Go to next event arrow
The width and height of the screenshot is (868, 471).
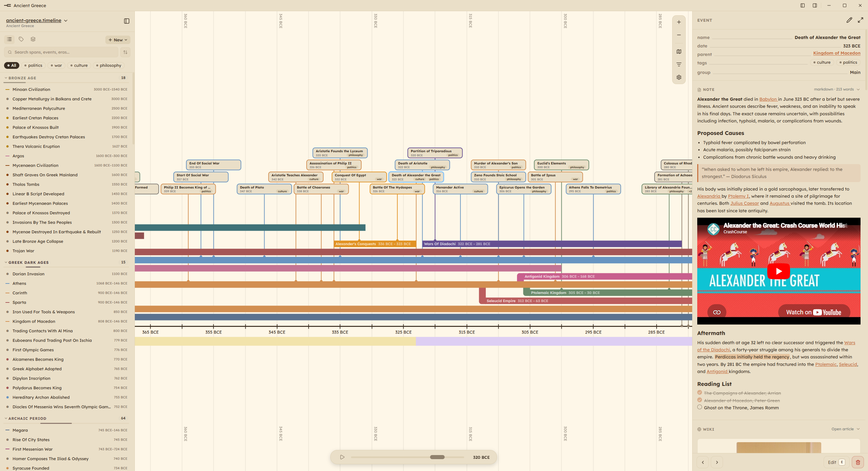[x=717, y=462]
